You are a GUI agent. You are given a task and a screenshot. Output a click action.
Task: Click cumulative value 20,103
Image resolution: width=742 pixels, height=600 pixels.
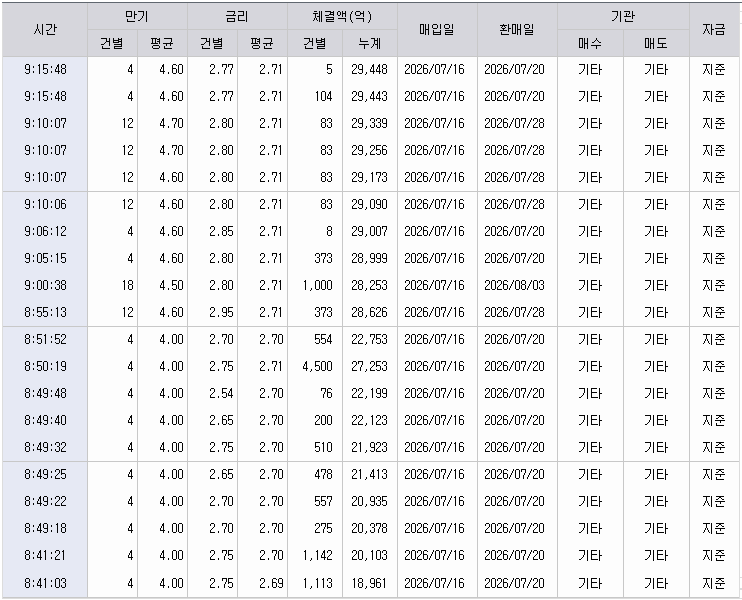tap(370, 555)
